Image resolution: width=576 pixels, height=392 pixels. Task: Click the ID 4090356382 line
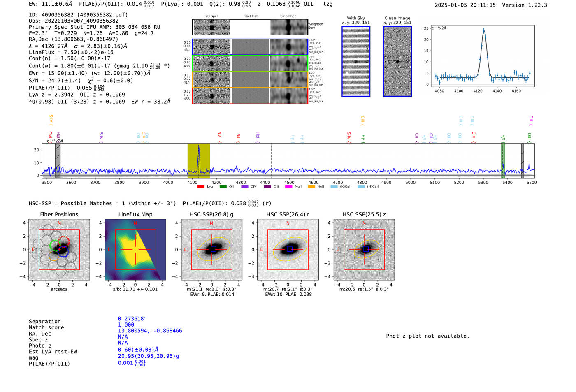pos(78,15)
